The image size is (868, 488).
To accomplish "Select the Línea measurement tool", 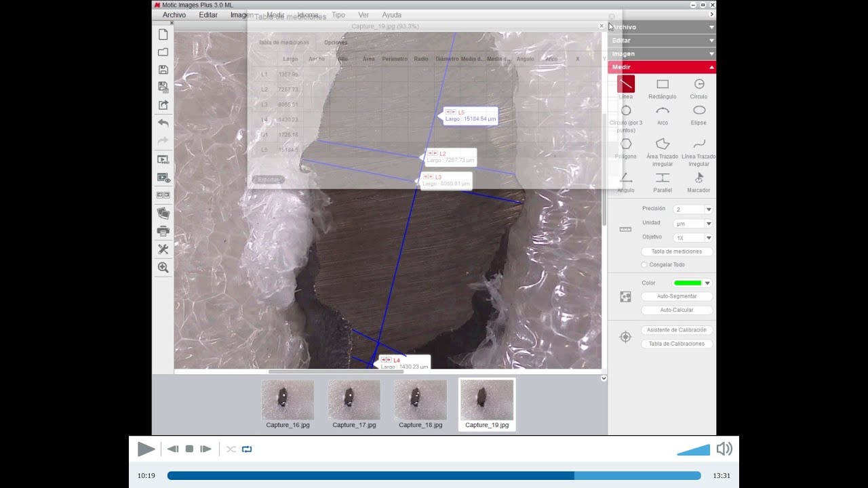I will coord(626,84).
